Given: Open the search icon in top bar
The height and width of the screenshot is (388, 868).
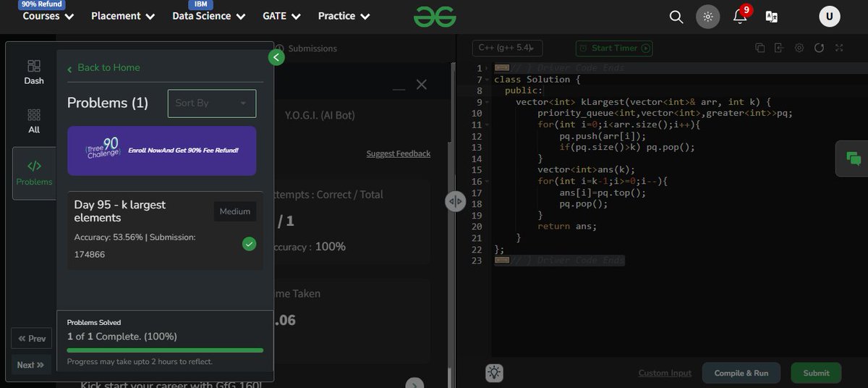Looking at the screenshot, I should (676, 17).
